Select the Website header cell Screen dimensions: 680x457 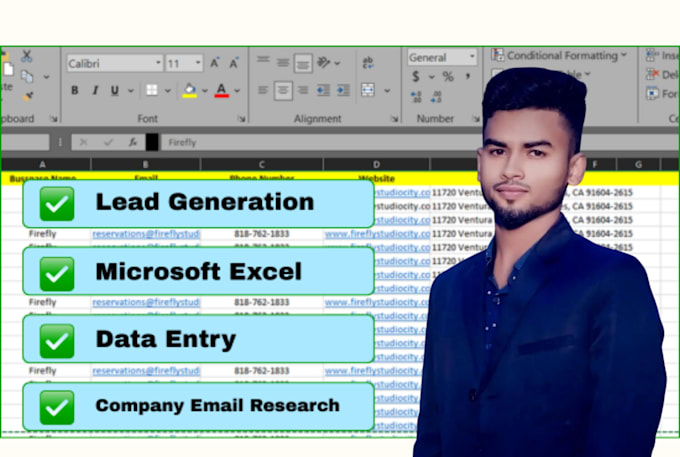click(x=376, y=178)
